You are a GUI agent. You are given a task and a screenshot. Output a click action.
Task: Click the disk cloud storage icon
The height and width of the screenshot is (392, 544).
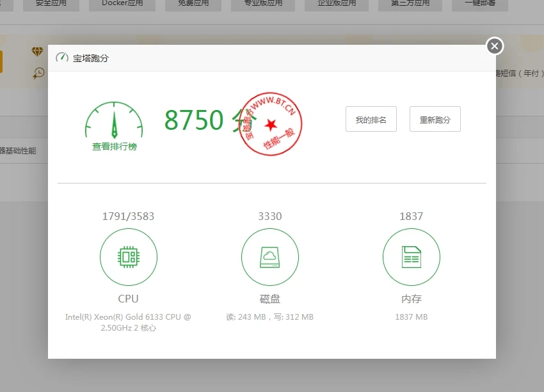point(269,257)
